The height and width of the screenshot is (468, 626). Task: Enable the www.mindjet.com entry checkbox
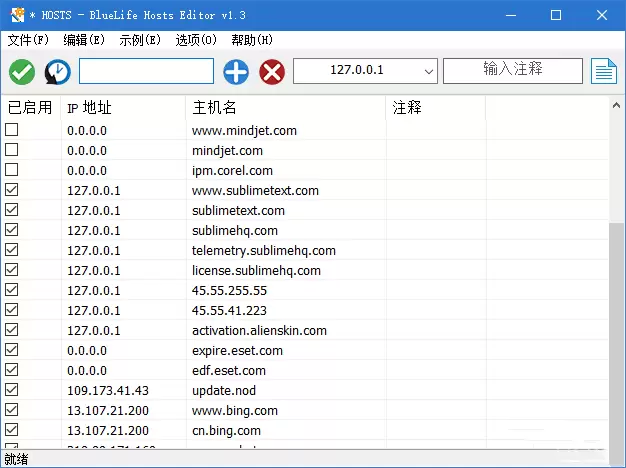(12, 130)
